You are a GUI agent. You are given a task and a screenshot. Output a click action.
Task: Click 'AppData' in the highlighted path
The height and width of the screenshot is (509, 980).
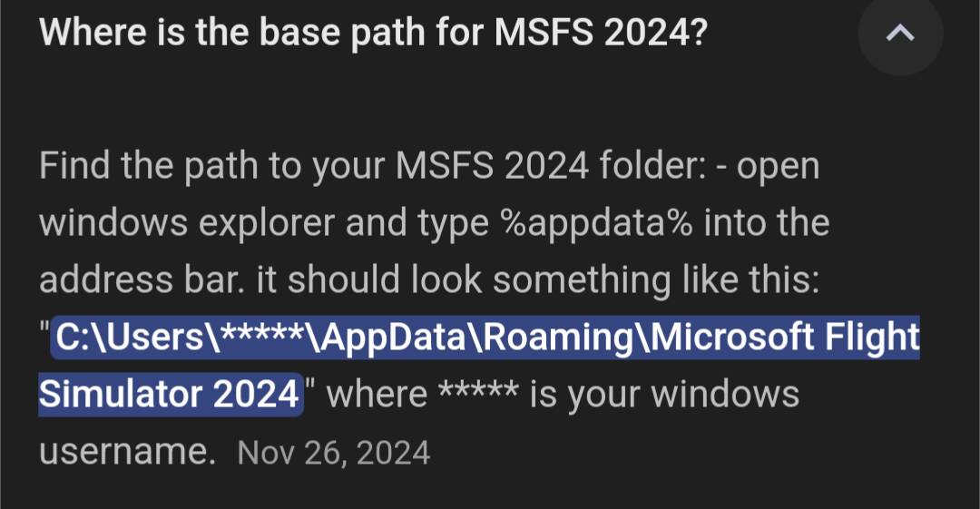pos(394,337)
